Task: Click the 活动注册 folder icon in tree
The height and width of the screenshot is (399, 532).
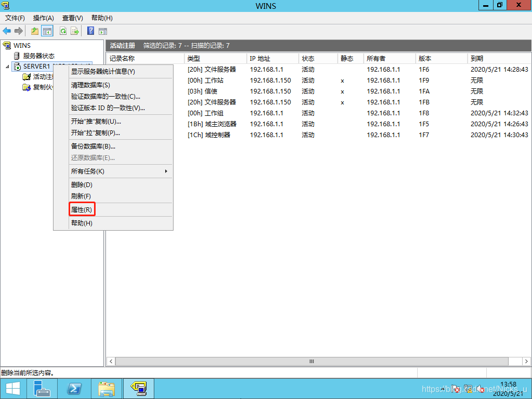Action: 26,77
